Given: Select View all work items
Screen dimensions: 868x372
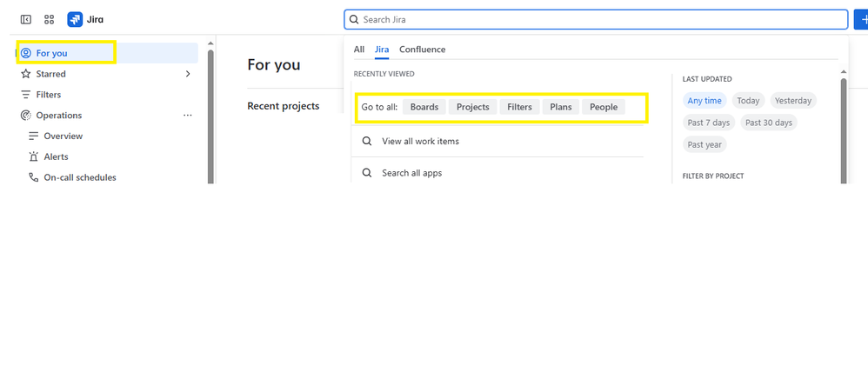Looking at the screenshot, I should click(497, 141).
